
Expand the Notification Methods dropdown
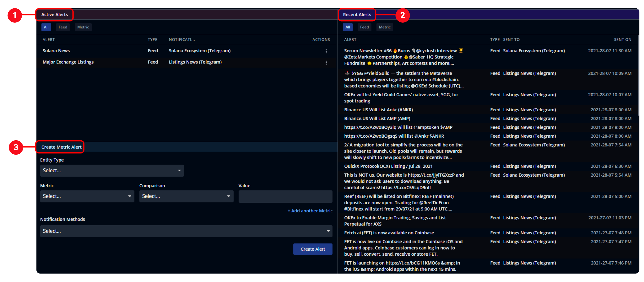click(186, 231)
